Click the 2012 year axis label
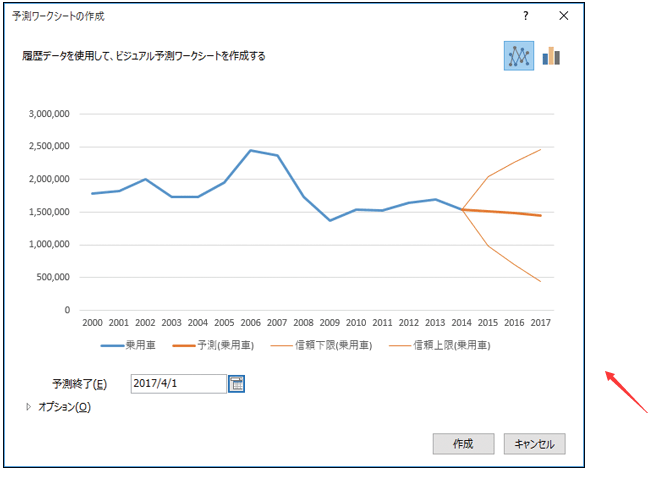 tap(409, 323)
